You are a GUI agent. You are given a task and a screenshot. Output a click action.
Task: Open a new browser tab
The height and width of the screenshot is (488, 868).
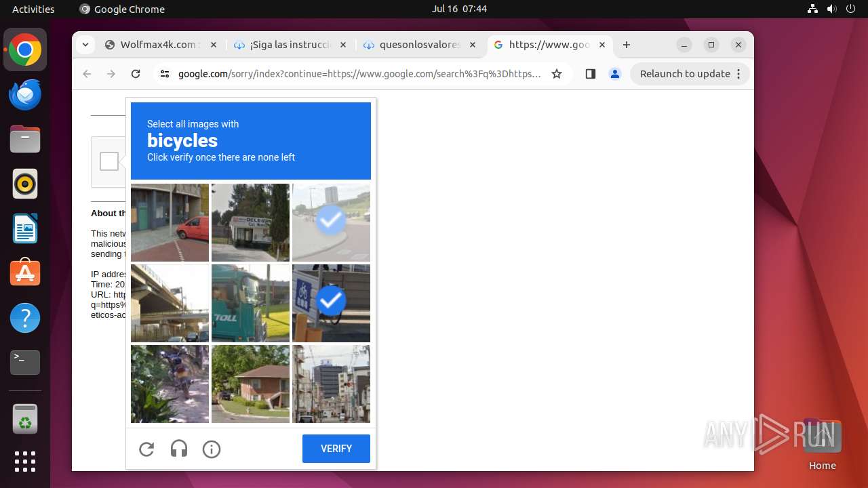pyautogui.click(x=627, y=45)
